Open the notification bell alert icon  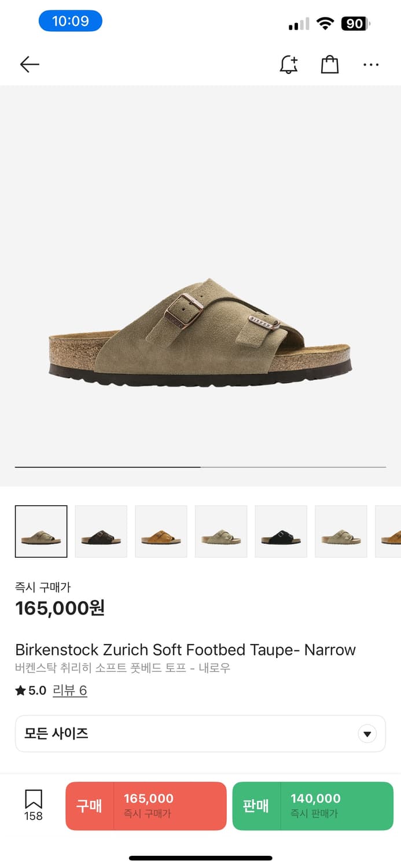(x=289, y=64)
